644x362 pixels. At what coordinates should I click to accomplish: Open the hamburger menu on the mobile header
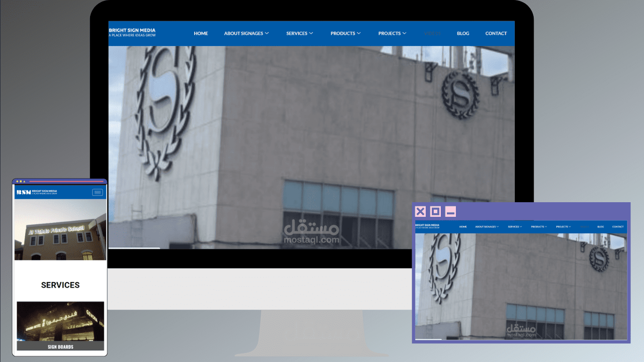point(97,192)
